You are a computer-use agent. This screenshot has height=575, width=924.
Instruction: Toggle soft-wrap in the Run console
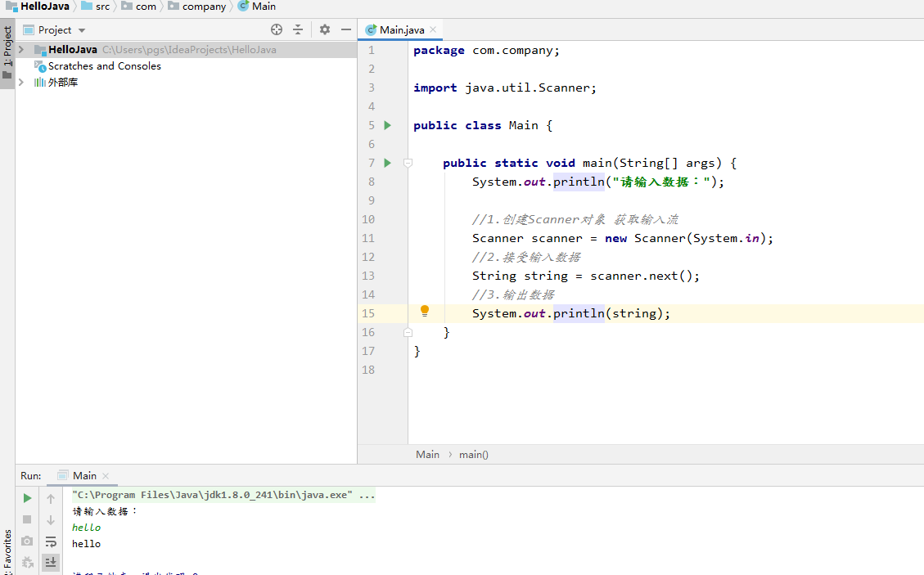(51, 541)
